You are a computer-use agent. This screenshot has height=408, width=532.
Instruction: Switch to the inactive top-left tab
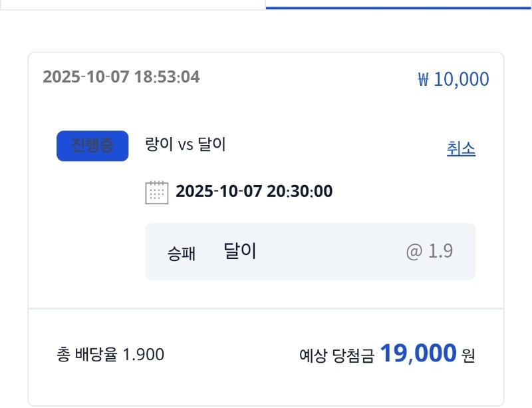pyautogui.click(x=133, y=4)
